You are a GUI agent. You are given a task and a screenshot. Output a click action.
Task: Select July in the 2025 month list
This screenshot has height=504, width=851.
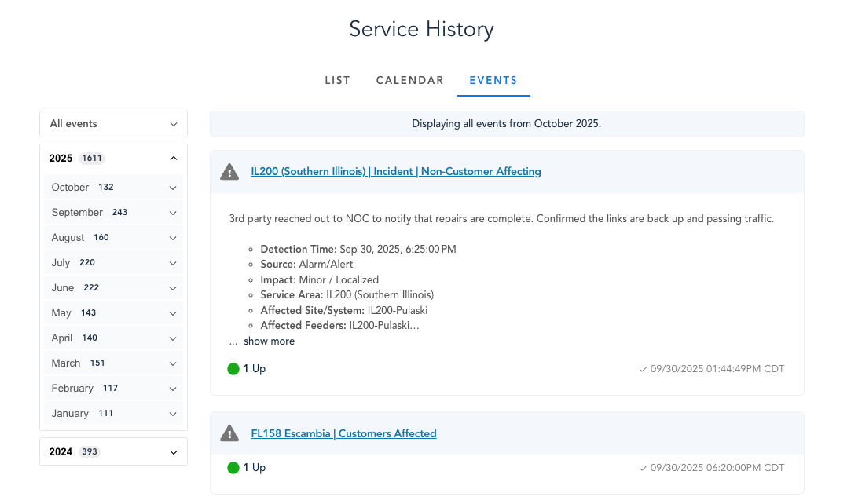click(61, 263)
